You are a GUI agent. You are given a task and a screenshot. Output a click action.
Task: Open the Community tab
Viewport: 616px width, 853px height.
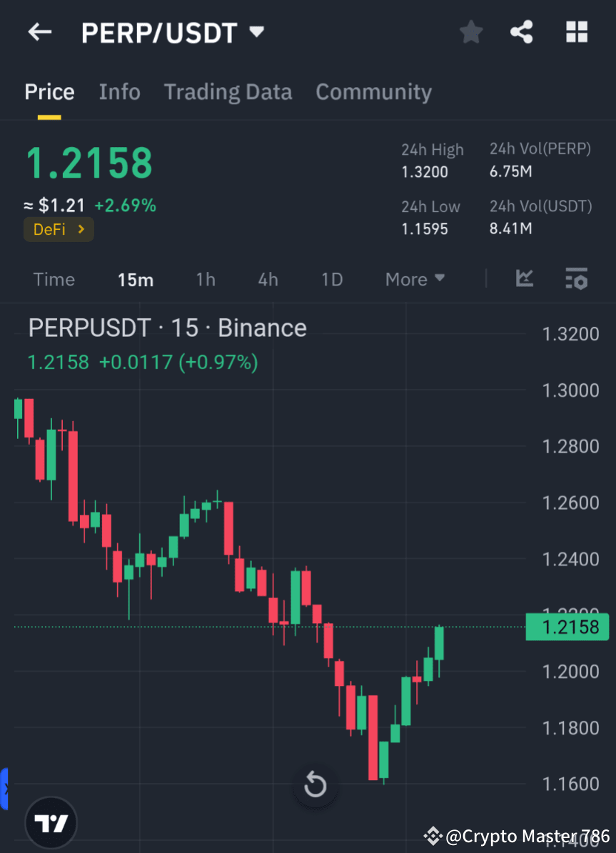click(373, 91)
